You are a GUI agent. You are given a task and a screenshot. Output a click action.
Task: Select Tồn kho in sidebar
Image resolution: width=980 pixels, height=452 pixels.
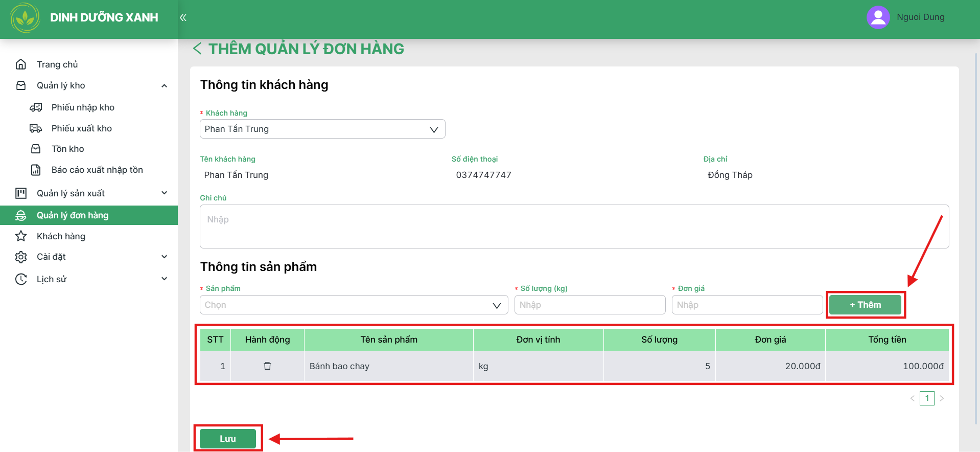coord(67,149)
